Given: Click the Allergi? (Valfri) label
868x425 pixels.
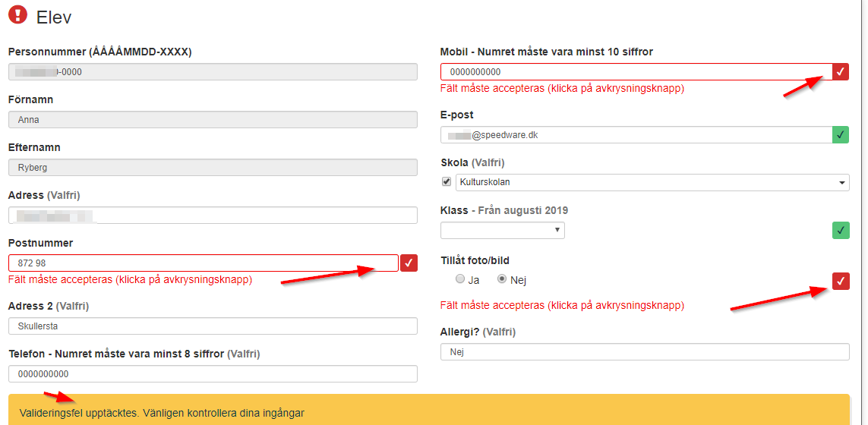Looking at the screenshot, I should pyautogui.click(x=478, y=332).
